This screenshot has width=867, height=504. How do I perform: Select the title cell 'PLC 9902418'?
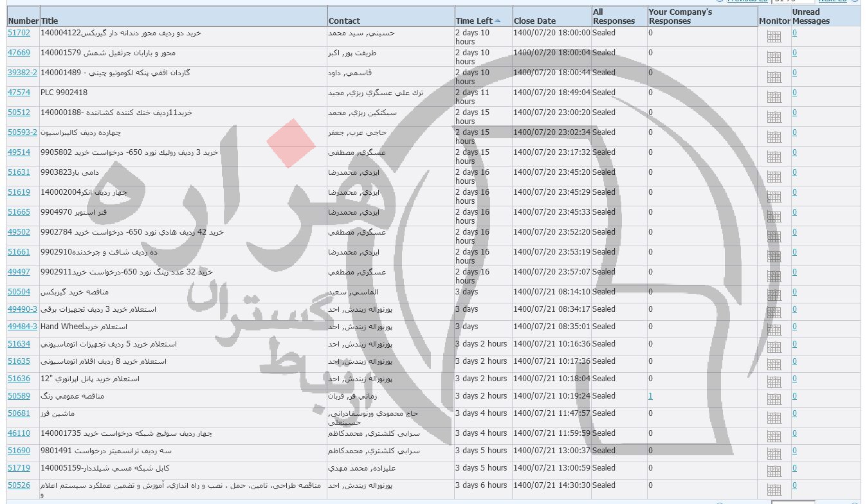(x=64, y=93)
